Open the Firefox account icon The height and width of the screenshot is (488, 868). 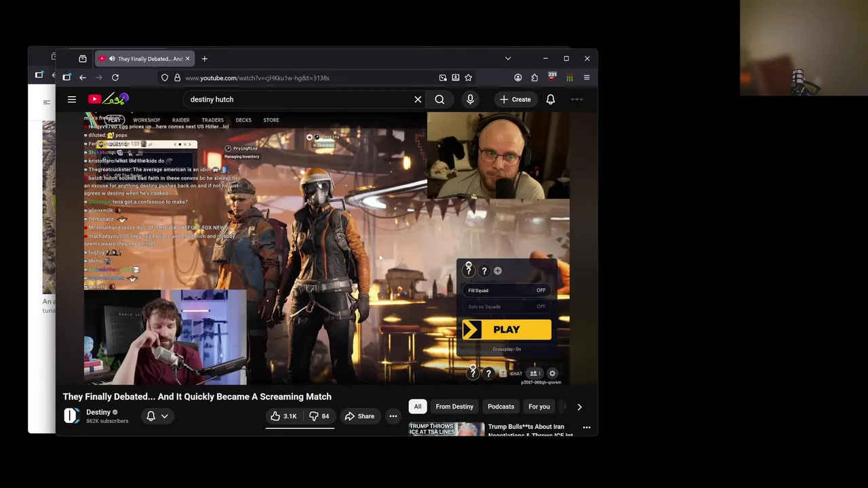[x=518, y=78]
